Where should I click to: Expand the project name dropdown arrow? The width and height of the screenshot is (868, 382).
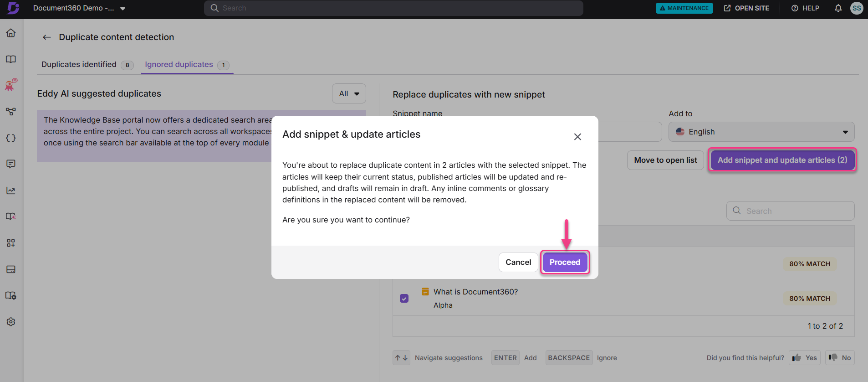pyautogui.click(x=123, y=8)
